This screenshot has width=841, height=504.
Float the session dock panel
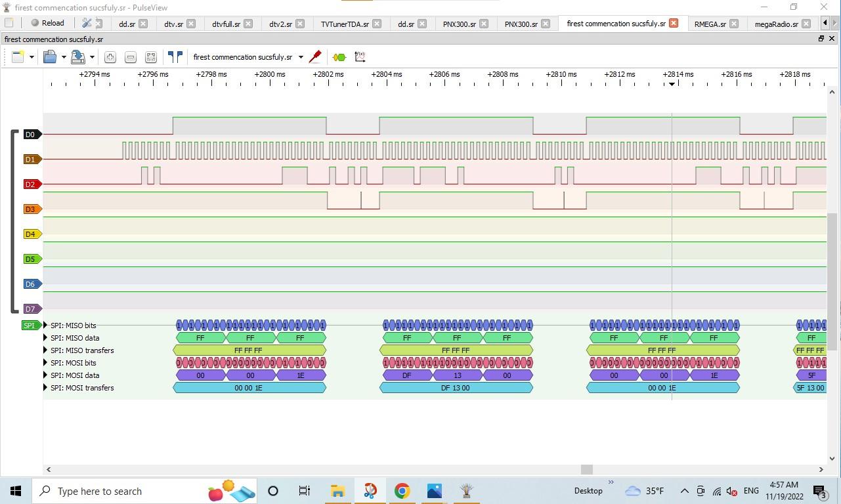tap(821, 39)
